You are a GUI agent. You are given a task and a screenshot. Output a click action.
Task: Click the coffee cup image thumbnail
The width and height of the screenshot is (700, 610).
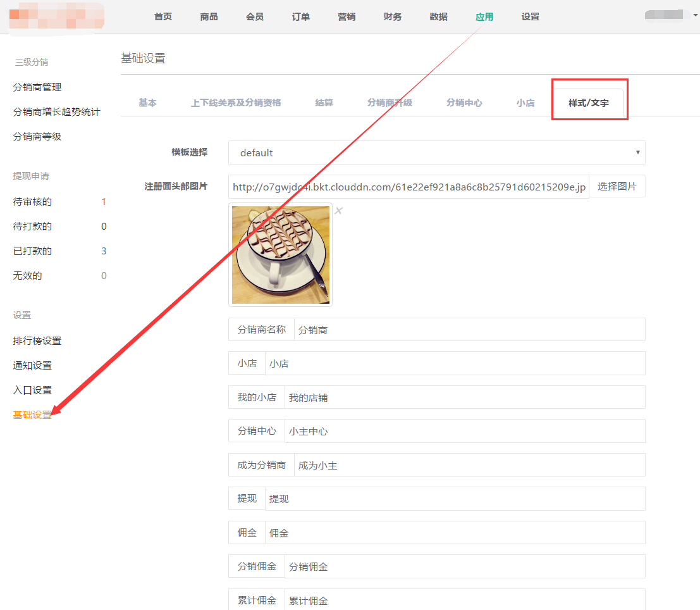(x=280, y=254)
